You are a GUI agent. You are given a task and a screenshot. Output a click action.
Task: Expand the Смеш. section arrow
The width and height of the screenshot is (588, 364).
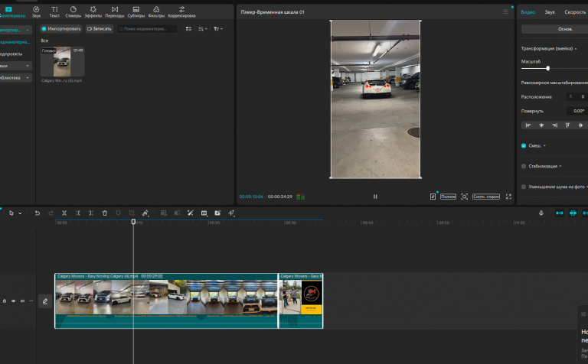[544, 145]
